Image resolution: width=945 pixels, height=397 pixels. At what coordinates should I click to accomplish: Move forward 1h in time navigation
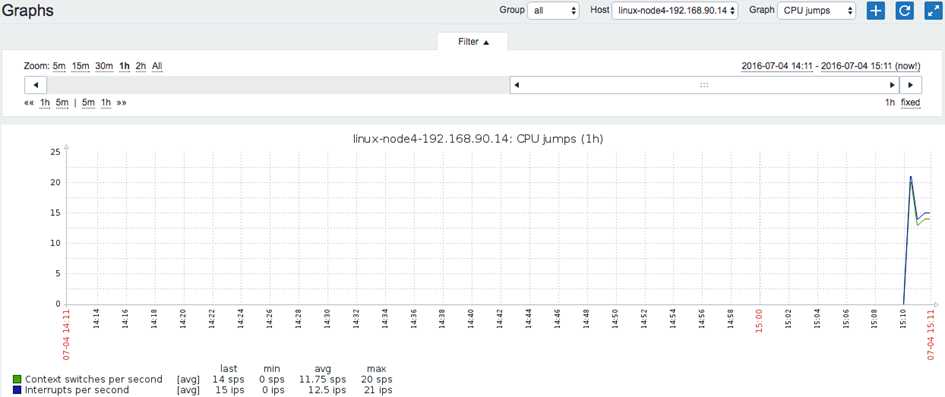106,102
